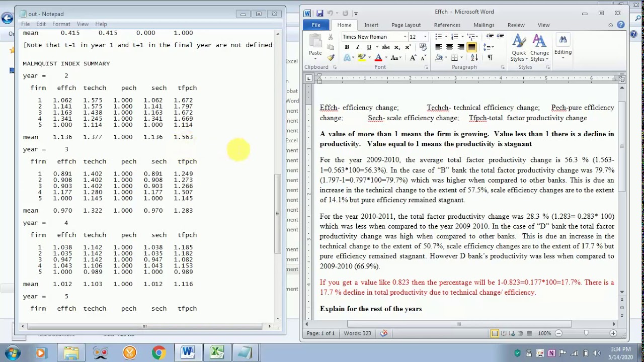This screenshot has height=362, width=644.
Task: Click the Grow Font icon
Action: pos(413,58)
